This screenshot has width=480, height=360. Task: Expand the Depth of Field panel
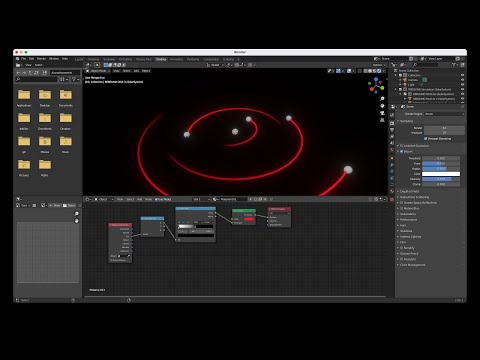[x=409, y=191]
